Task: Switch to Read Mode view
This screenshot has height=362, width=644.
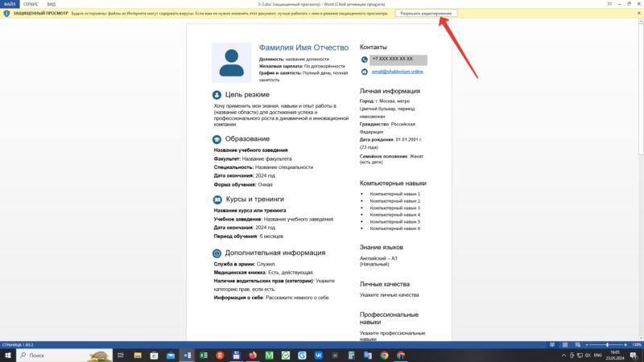Action: point(552,345)
